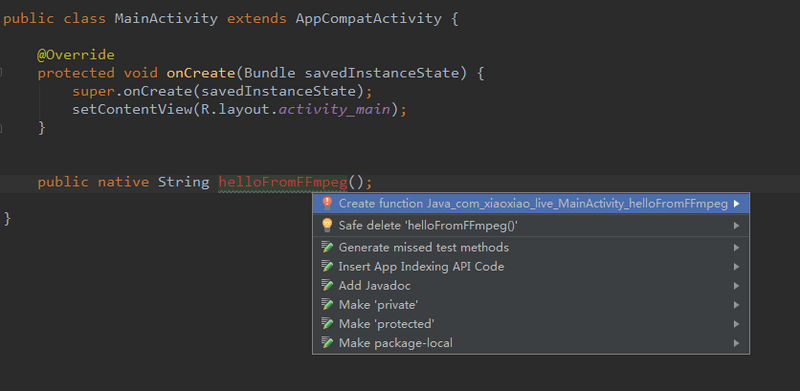The height and width of the screenshot is (391, 800).
Task: Click pencil icon beside Generate missed test methods
Action: point(327,248)
